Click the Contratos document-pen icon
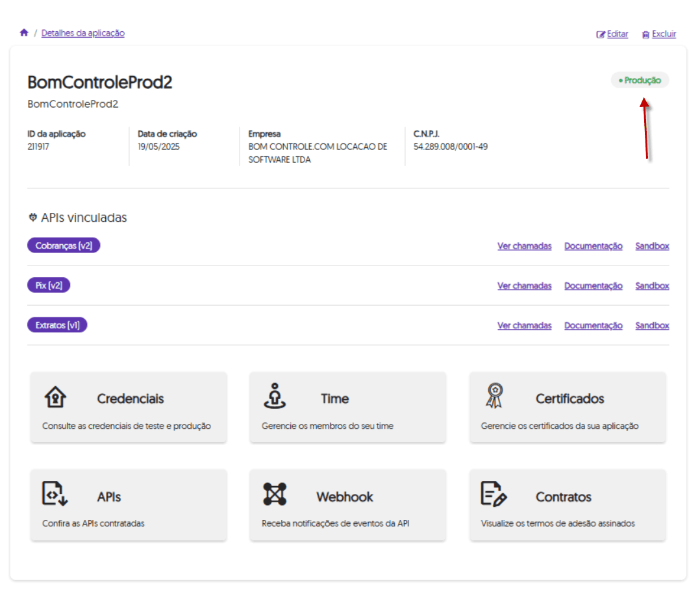 pyautogui.click(x=494, y=494)
